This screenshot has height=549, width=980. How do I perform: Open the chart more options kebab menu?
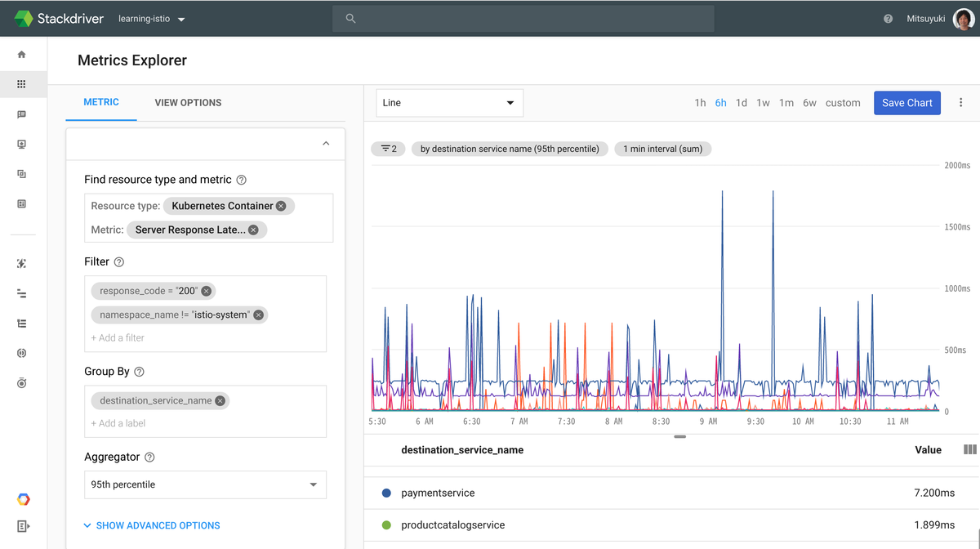tap(961, 103)
